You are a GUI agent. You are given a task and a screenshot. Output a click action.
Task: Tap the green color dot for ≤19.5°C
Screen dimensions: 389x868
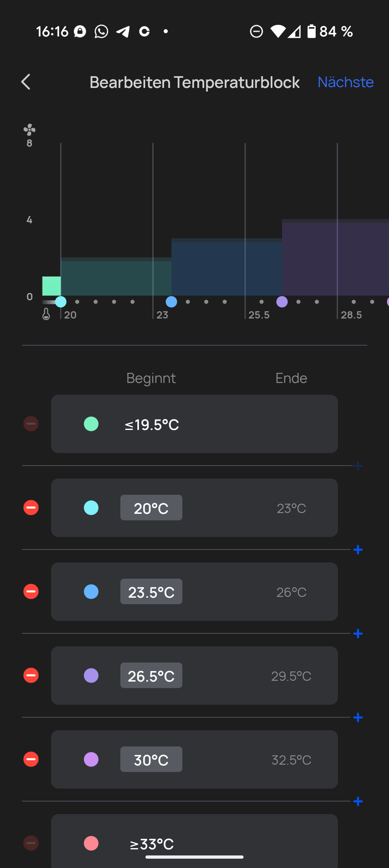pyautogui.click(x=91, y=424)
